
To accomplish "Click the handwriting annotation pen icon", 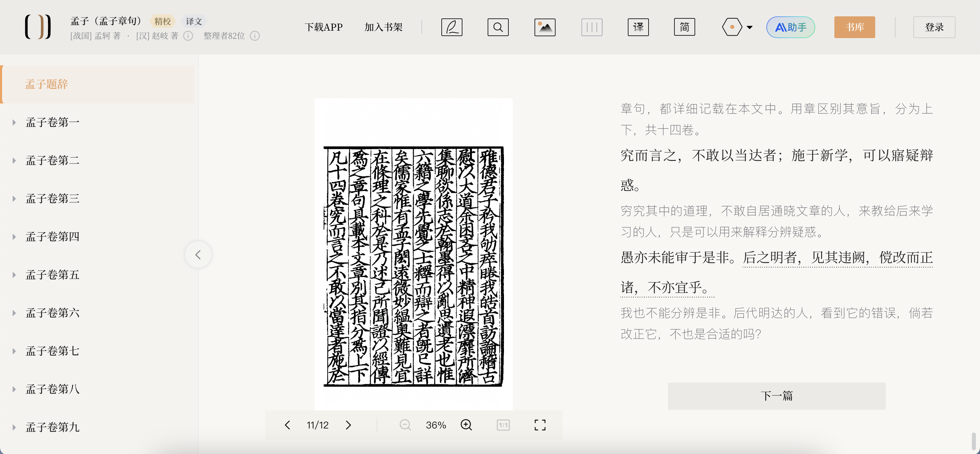I will tap(452, 27).
